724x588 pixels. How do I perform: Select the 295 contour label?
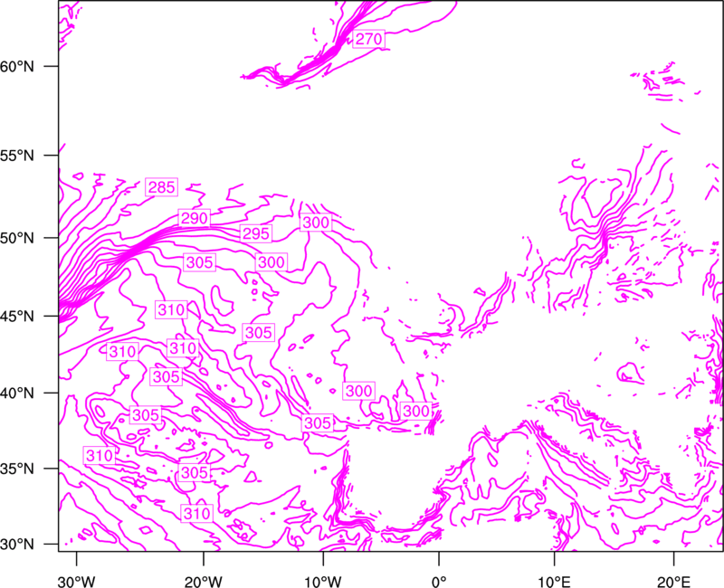256,233
